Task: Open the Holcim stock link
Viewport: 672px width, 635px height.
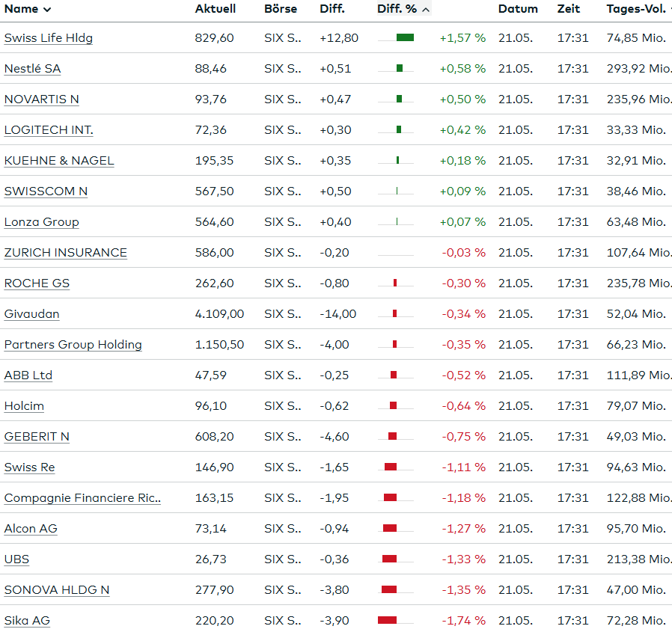Action: (24, 406)
